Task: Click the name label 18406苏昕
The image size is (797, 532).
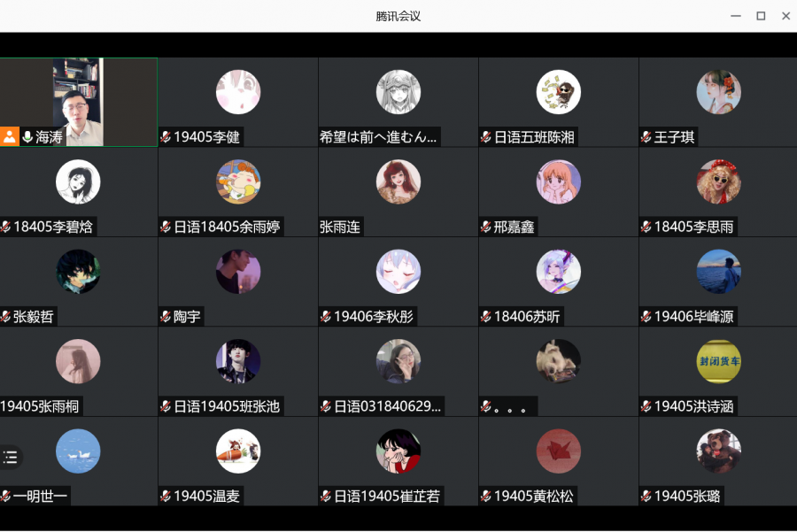Action: (x=527, y=317)
